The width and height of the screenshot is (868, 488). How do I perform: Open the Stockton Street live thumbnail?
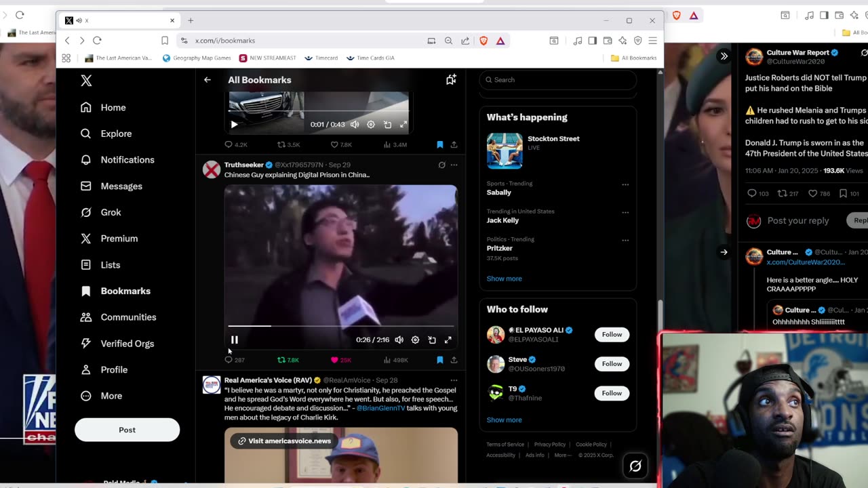point(505,150)
